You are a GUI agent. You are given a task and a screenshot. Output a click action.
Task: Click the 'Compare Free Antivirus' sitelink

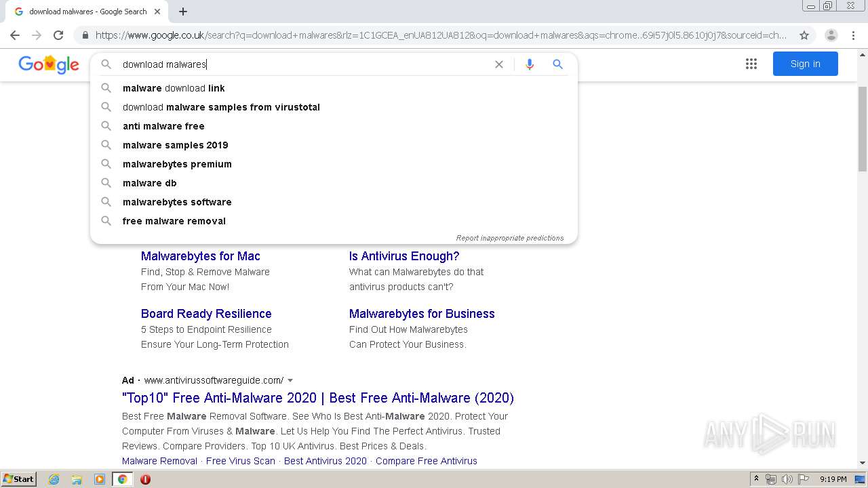(x=427, y=461)
